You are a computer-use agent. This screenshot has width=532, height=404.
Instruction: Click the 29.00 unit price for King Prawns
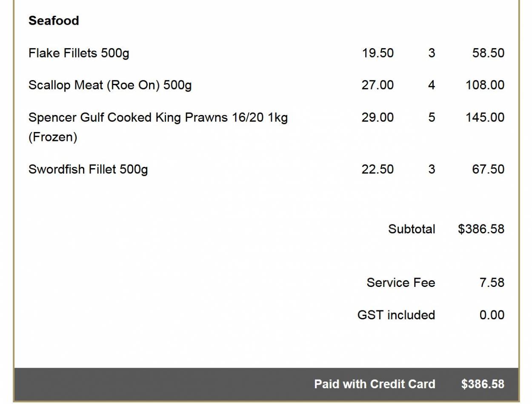[378, 117]
